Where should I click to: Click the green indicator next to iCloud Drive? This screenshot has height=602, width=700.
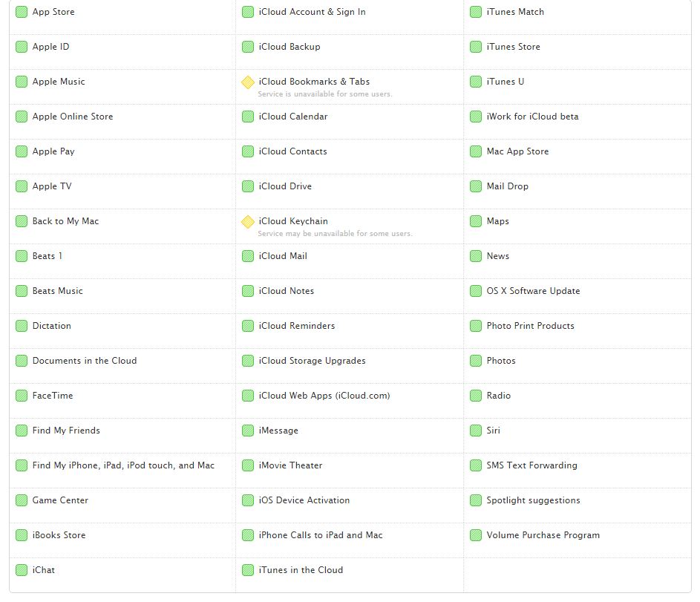248,186
